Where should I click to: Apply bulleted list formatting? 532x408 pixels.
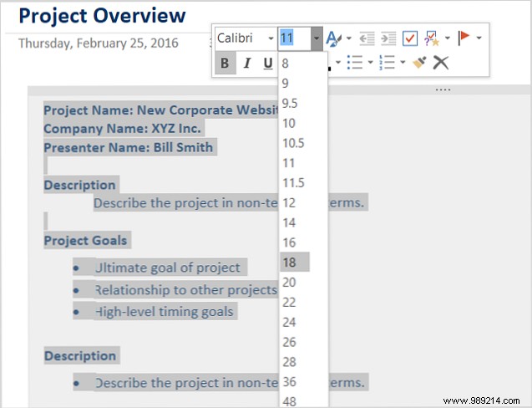tap(355, 63)
